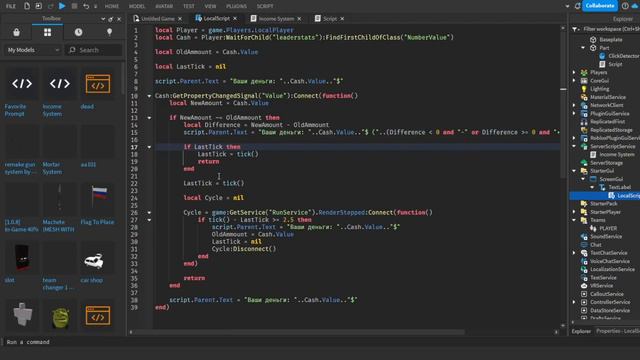640x360 pixels.
Task: Collapse the ServerScriptService node
Action: [574, 146]
